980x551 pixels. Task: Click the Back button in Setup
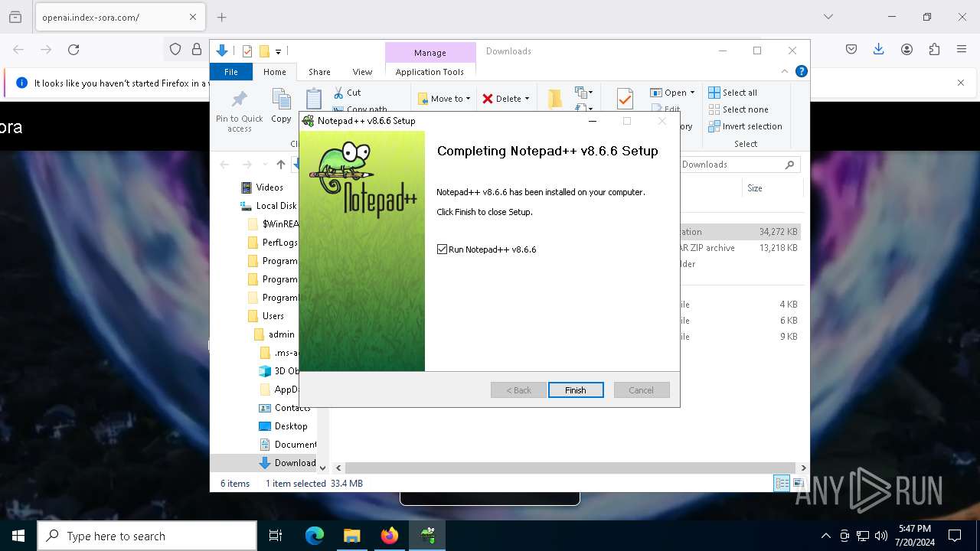[x=518, y=390]
